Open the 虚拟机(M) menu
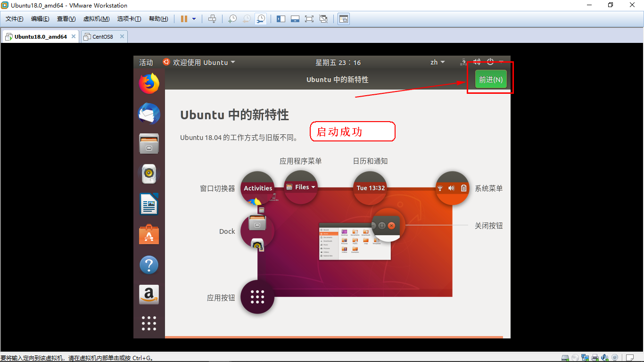The width and height of the screenshot is (644, 362). 96,19
